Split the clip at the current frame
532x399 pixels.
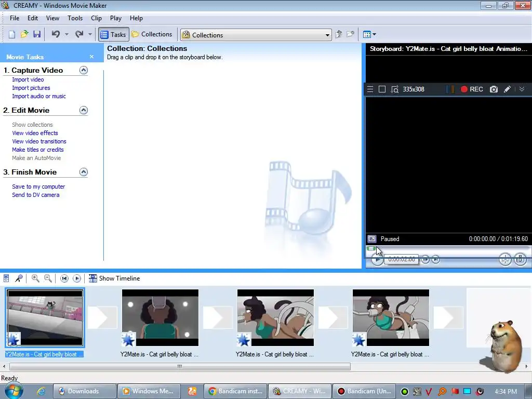(x=505, y=260)
